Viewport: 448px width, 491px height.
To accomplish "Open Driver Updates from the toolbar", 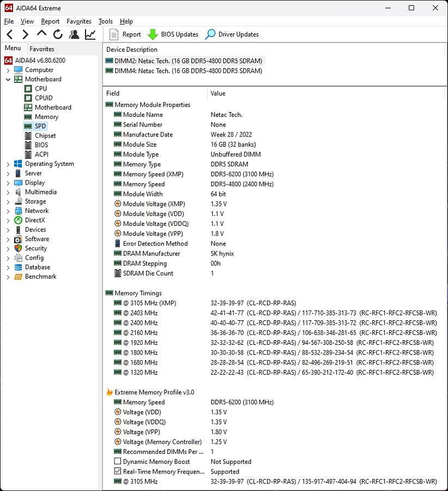I will [232, 34].
